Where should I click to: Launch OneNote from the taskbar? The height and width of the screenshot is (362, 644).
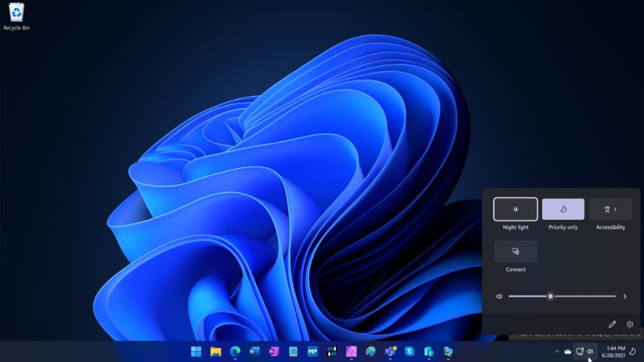point(274,351)
